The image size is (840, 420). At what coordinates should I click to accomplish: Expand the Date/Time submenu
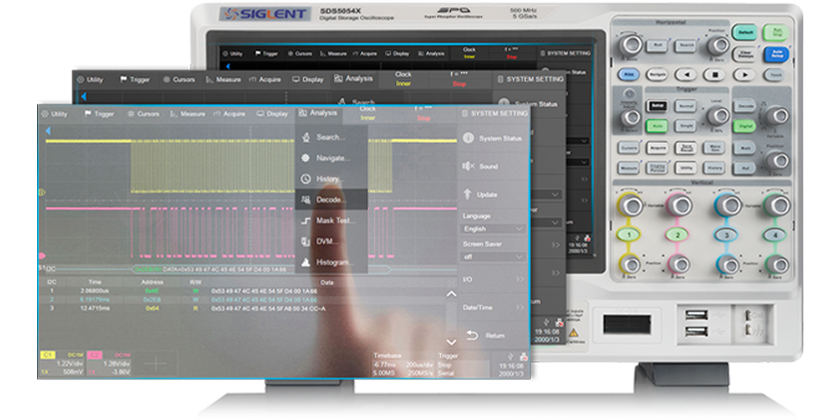click(x=522, y=308)
